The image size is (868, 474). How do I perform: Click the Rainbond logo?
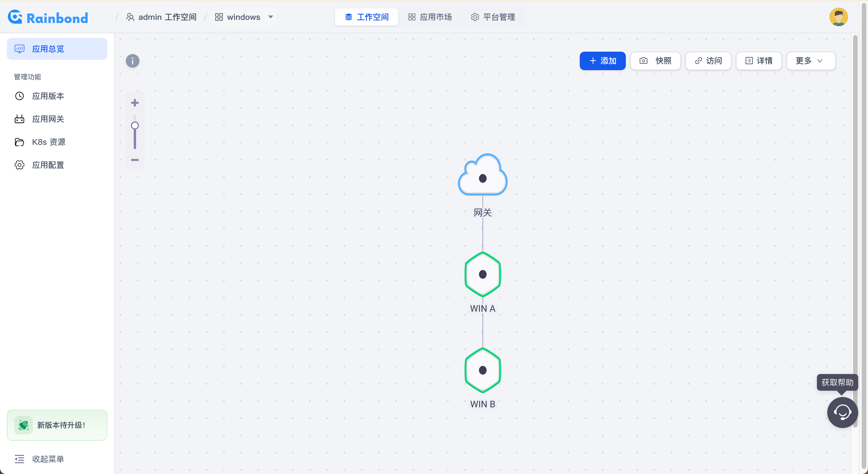coord(48,17)
